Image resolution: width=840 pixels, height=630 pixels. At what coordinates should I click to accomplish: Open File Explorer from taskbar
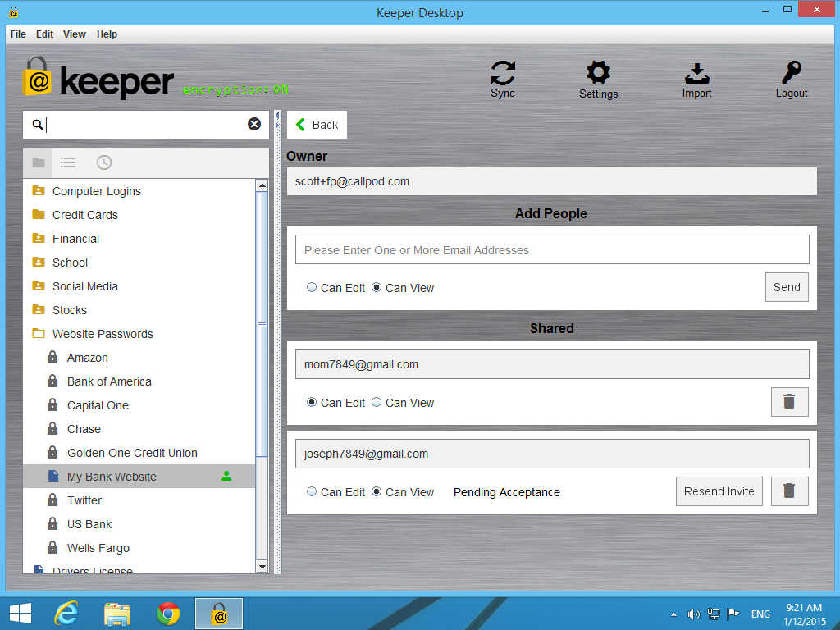117,614
